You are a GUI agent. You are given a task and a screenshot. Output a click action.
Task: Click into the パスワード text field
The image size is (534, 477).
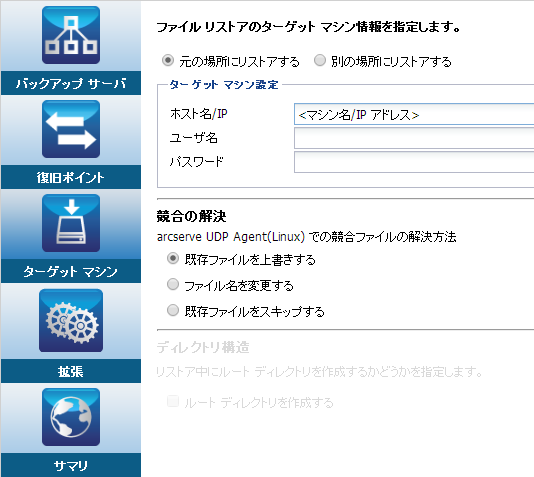pyautogui.click(x=414, y=162)
